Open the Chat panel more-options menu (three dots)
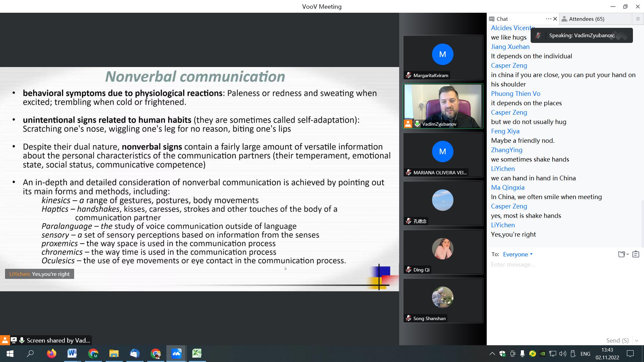The height and width of the screenshot is (362, 644). pos(548,19)
